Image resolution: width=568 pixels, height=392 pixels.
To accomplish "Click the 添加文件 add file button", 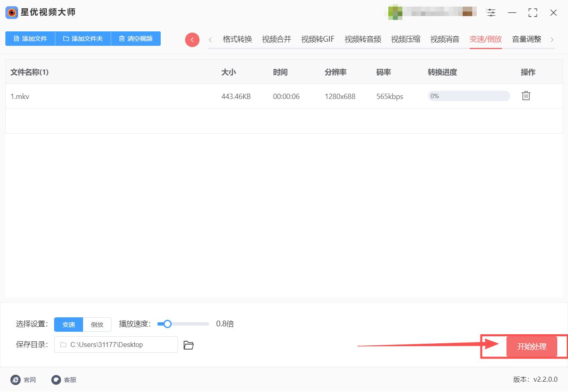I will click(30, 38).
